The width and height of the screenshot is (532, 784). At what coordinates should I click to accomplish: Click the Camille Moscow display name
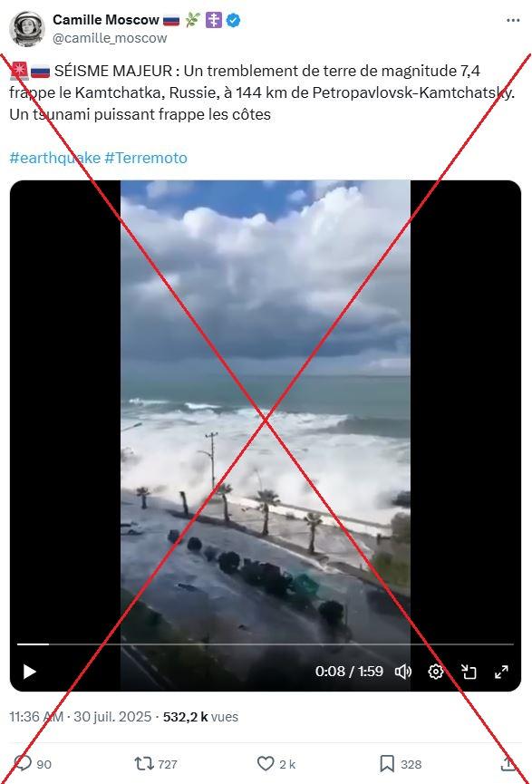click(x=106, y=20)
